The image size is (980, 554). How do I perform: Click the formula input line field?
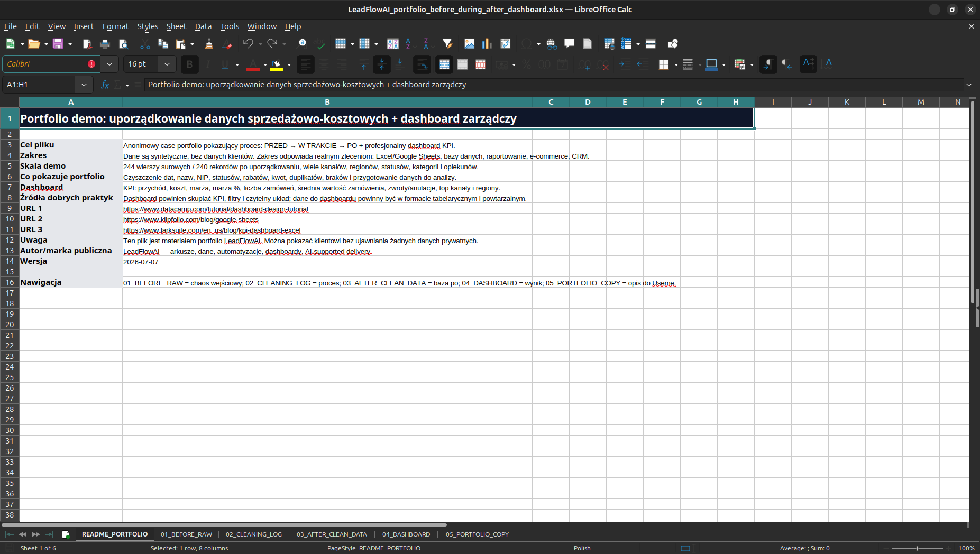click(x=553, y=85)
